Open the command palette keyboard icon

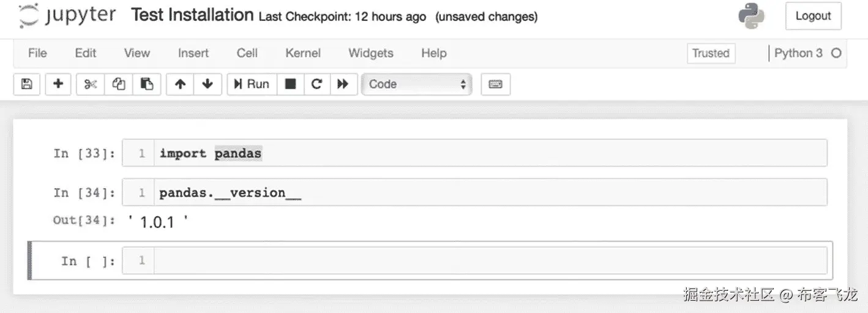click(495, 85)
